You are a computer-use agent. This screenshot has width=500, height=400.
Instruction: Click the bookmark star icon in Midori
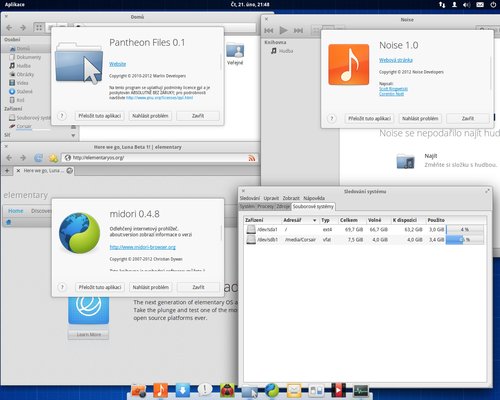click(x=53, y=158)
